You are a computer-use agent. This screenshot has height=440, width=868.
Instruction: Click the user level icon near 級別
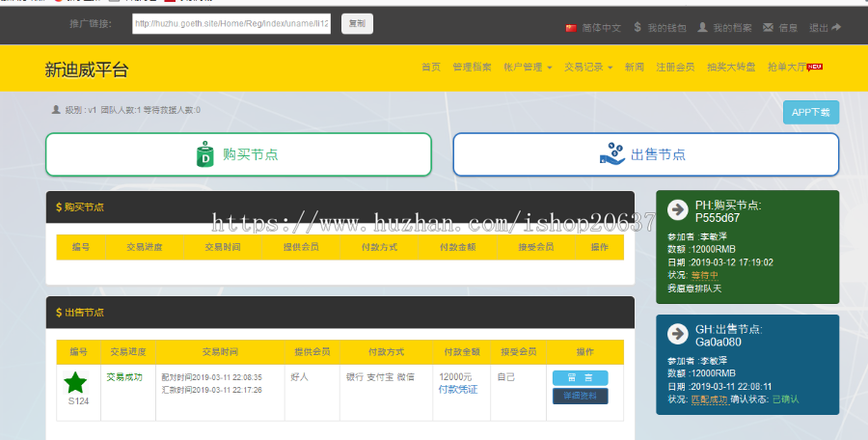pyautogui.click(x=56, y=110)
